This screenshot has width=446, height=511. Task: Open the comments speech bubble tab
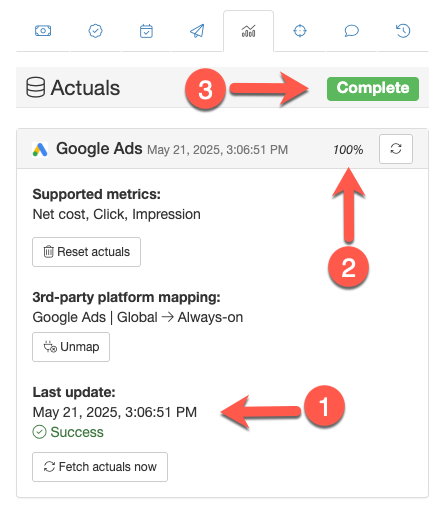(x=351, y=31)
